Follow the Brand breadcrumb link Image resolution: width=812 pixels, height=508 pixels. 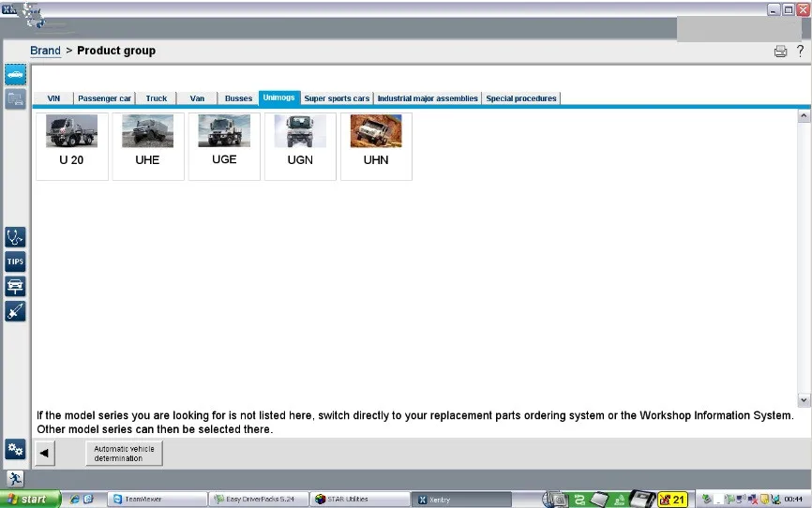pos(45,51)
